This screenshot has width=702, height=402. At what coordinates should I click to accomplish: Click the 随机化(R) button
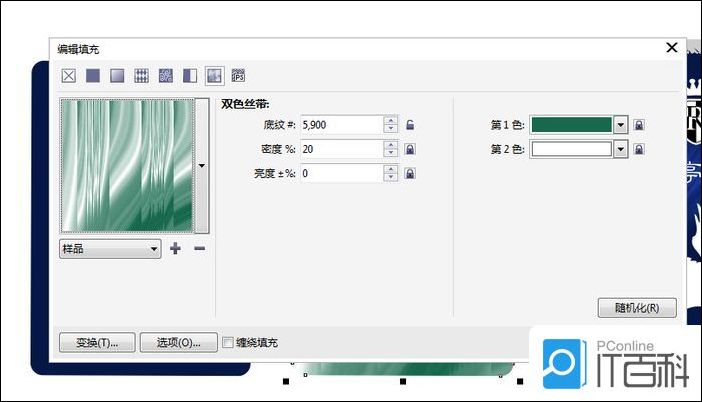tap(637, 308)
